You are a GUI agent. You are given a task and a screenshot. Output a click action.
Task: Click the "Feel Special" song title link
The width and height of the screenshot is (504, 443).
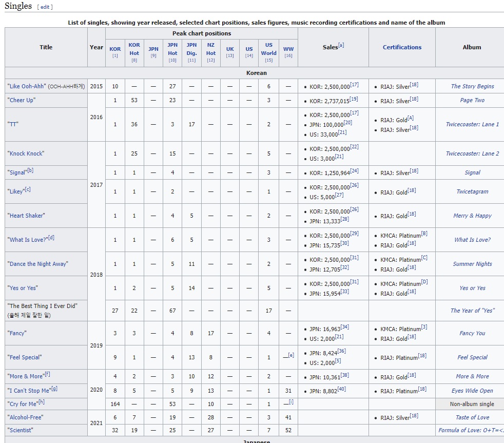coord(25,357)
